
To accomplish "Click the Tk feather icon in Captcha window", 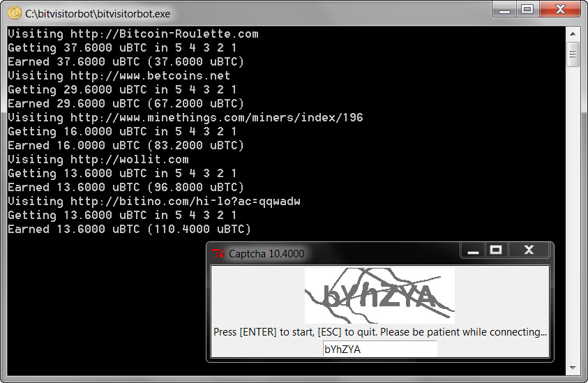I will [218, 254].
